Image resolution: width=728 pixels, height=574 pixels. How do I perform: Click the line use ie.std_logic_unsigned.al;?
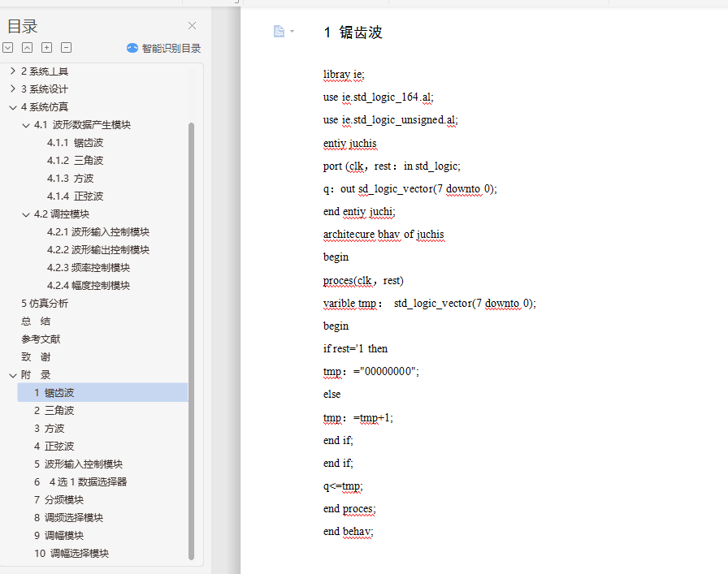[391, 119]
